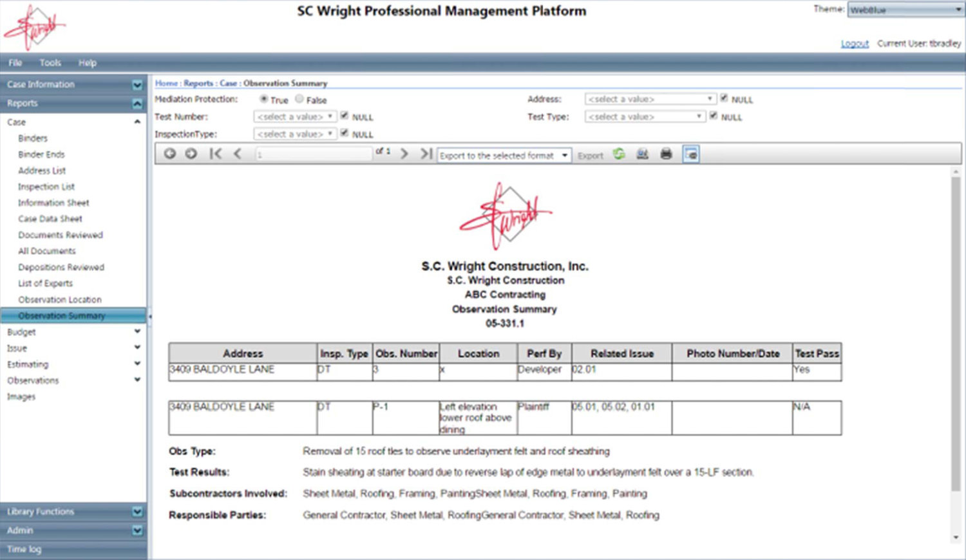The image size is (966, 560).
Task: Open the export format dropdown
Action: pyautogui.click(x=504, y=156)
